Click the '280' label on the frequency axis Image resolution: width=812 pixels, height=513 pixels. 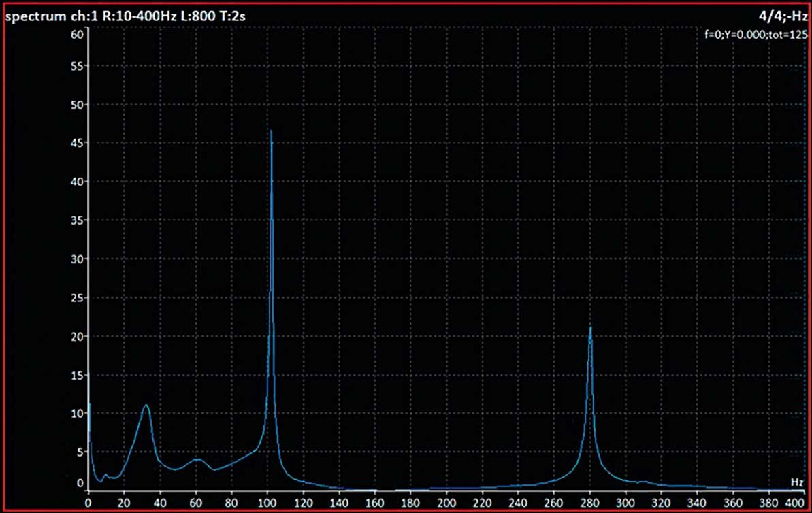(x=590, y=503)
